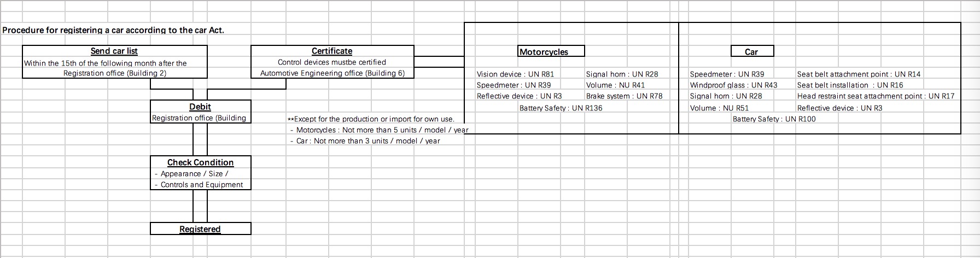Click the 'Motorcycles' label box

point(551,51)
